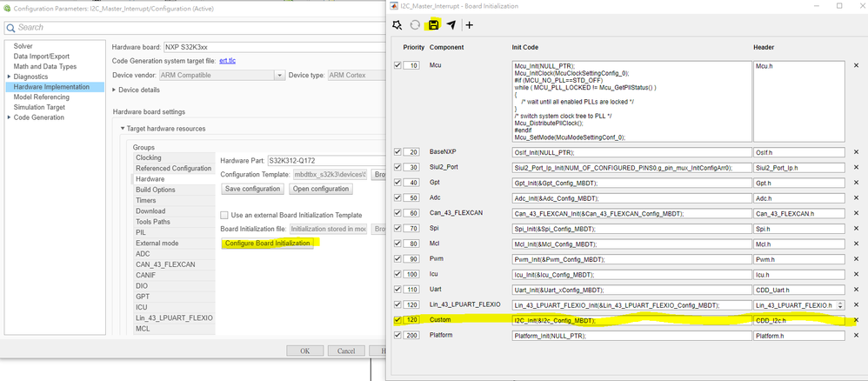Delete the Siul2_Port row using X icon
Screen dimensions: 868x381
856,167
